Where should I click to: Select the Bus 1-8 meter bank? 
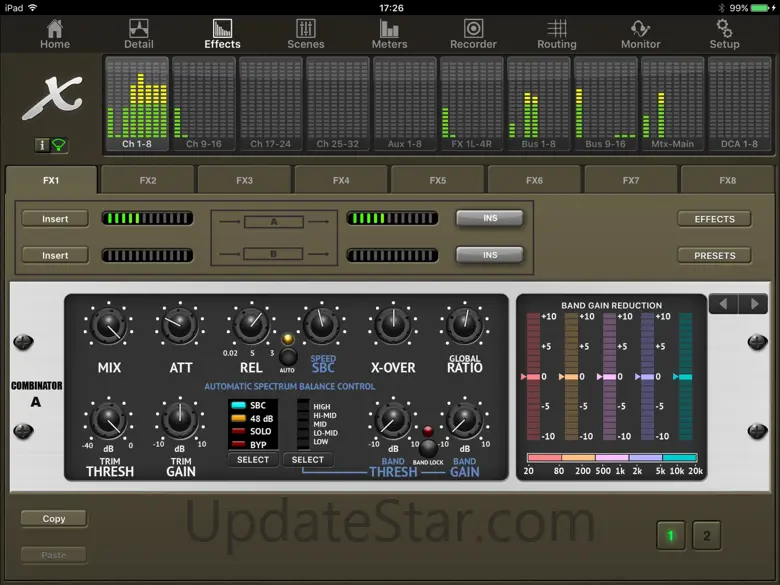click(538, 103)
